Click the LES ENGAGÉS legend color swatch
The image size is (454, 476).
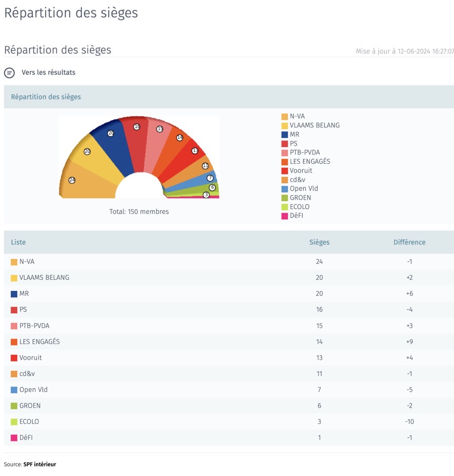click(x=285, y=162)
